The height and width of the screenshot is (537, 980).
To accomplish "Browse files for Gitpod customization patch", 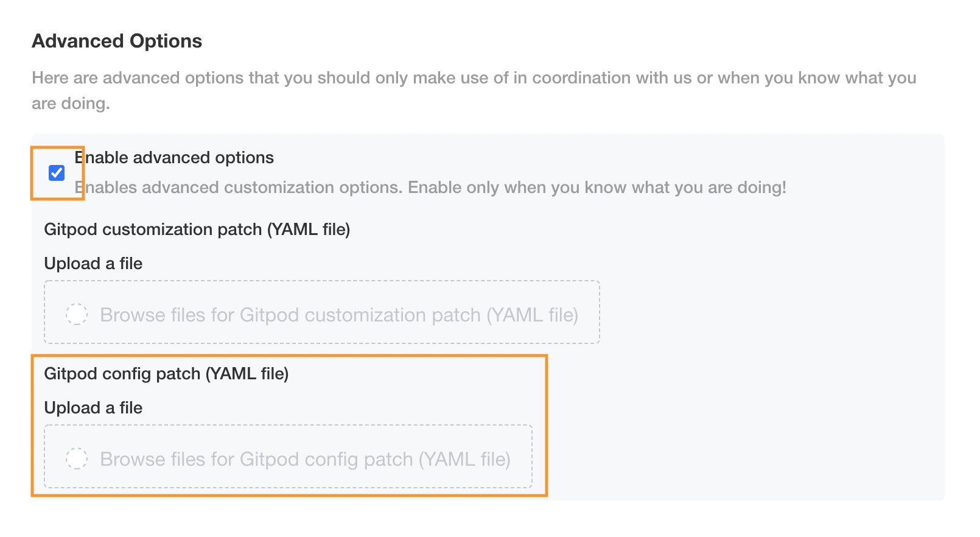I will click(338, 315).
